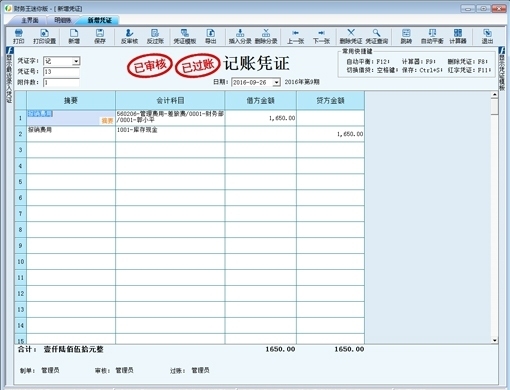Switch to the 明细账 tab
The height and width of the screenshot is (390, 510).
63,20
